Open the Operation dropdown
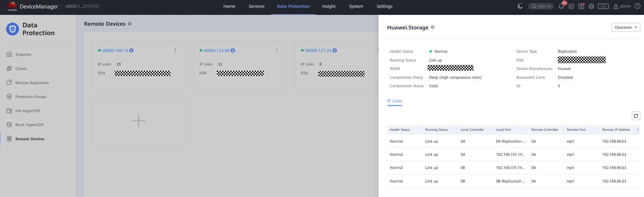 pos(626,27)
